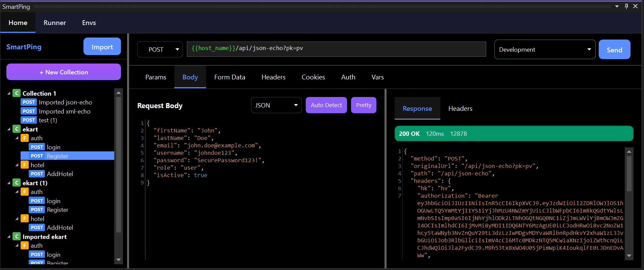The width and height of the screenshot is (644, 270).
Task: Click the POST badge beside Imported xml-echo
Action: (x=29, y=111)
